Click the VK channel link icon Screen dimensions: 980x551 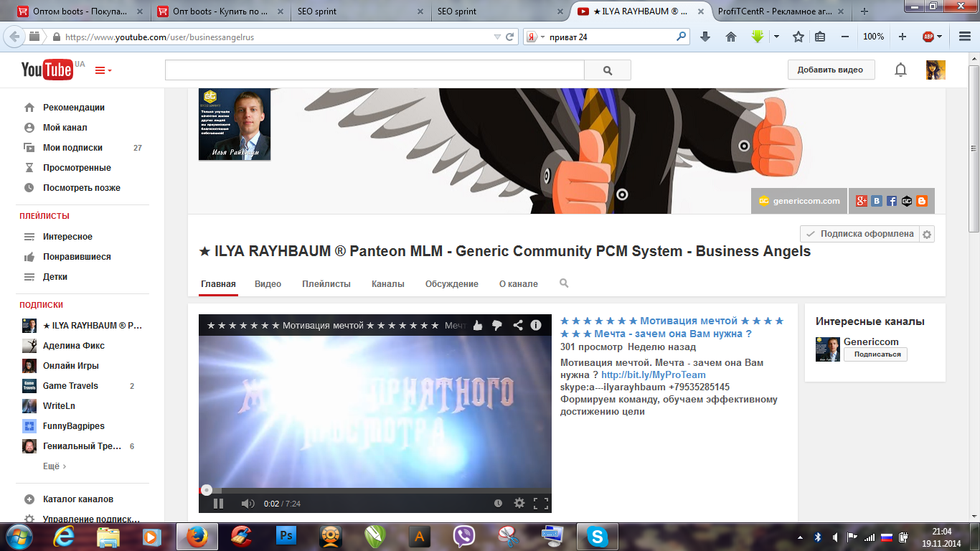tap(877, 201)
